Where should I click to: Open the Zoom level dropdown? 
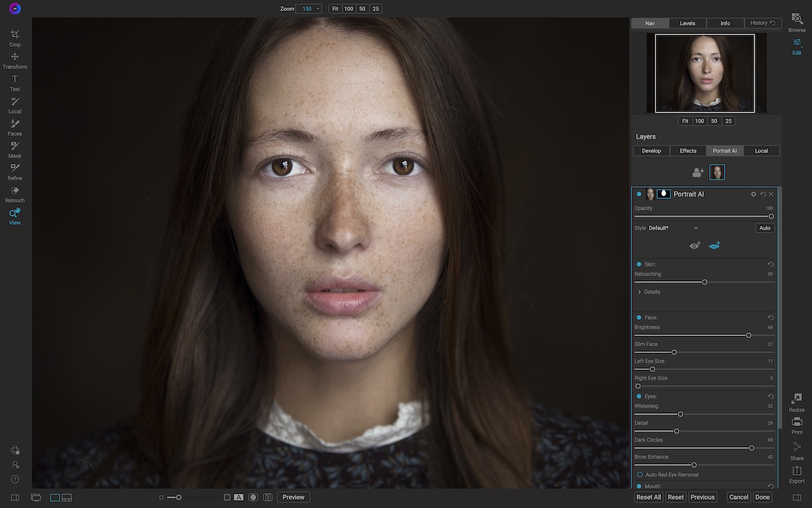[308, 8]
